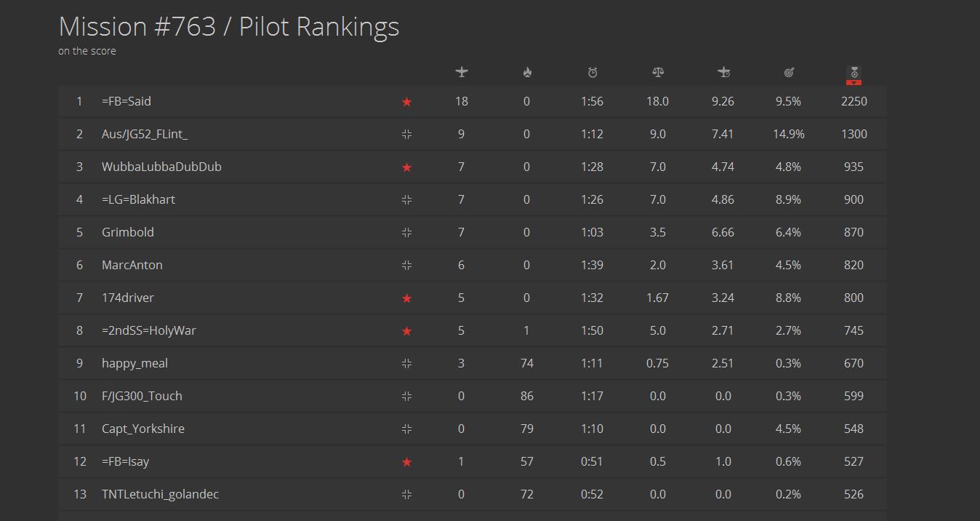The height and width of the screenshot is (521, 980).
Task: Click the red star next to =FB=Said
Action: pyautogui.click(x=407, y=102)
